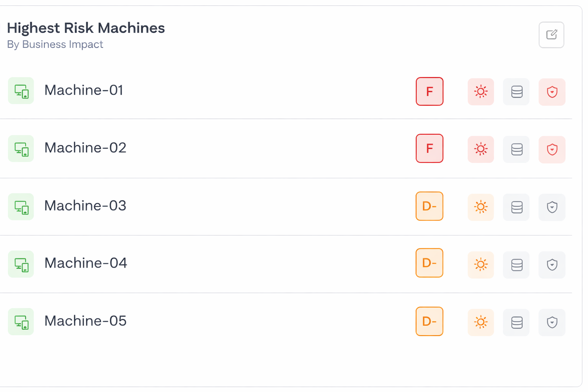Screen dimensions: 588x392
Task: Click the gray shield icon for Machine-04
Action: click(552, 265)
